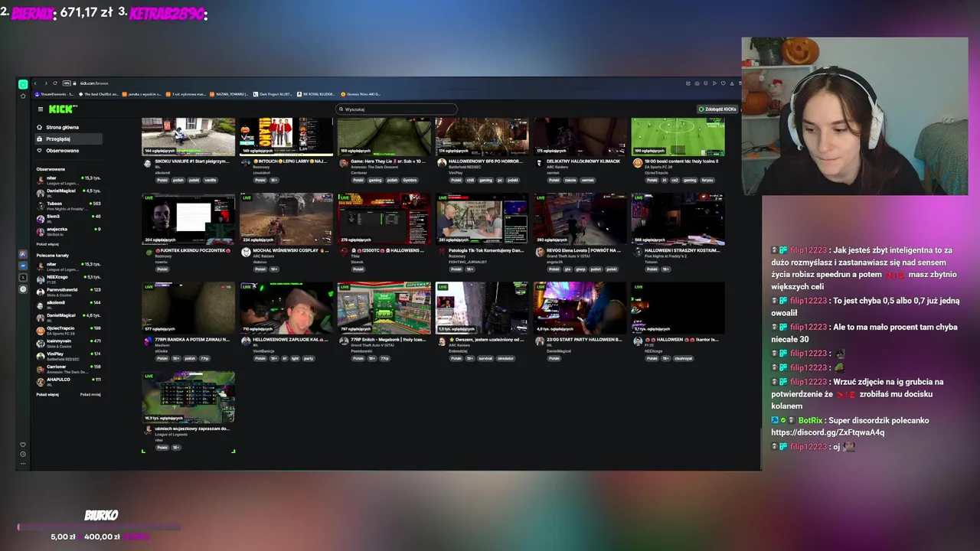This screenshot has height=551, width=980.
Task: Open REVGG Elena Lovato stream thumbnail
Action: 580,219
